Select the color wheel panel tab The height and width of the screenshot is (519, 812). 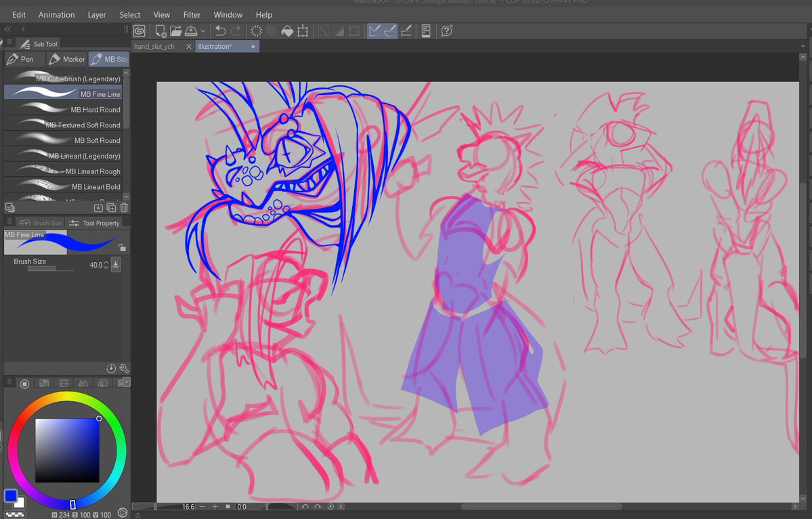coord(24,383)
